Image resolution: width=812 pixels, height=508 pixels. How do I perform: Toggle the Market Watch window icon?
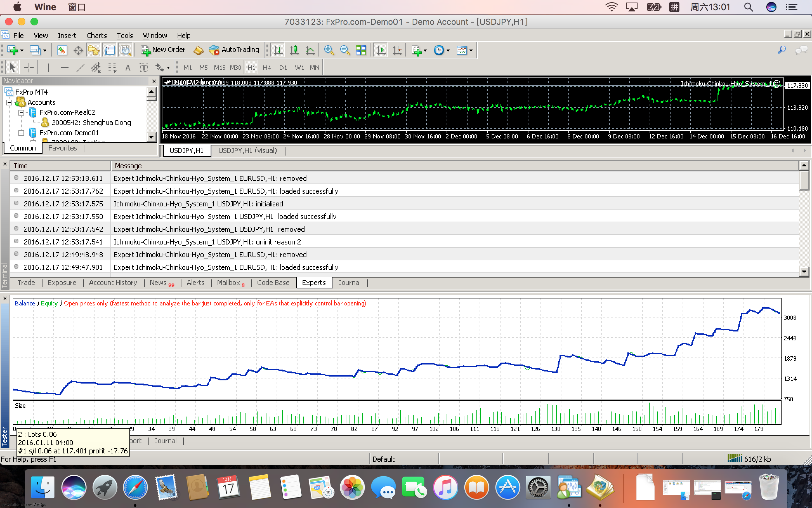point(62,50)
